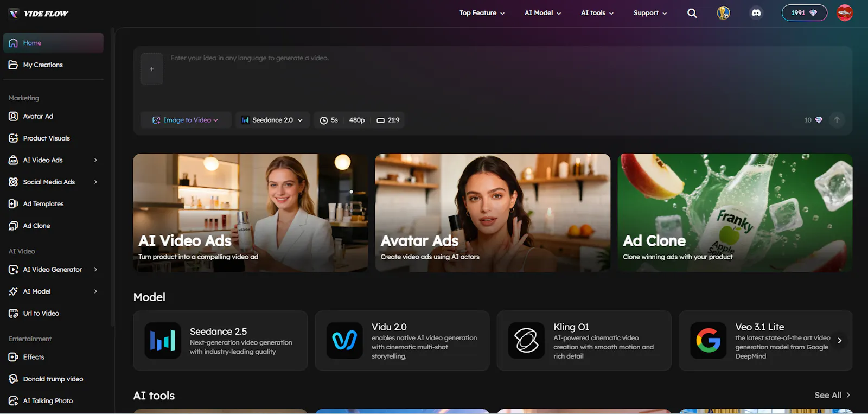
Task: Click the Google Veo 3.1 Lite logo
Action: 708,341
